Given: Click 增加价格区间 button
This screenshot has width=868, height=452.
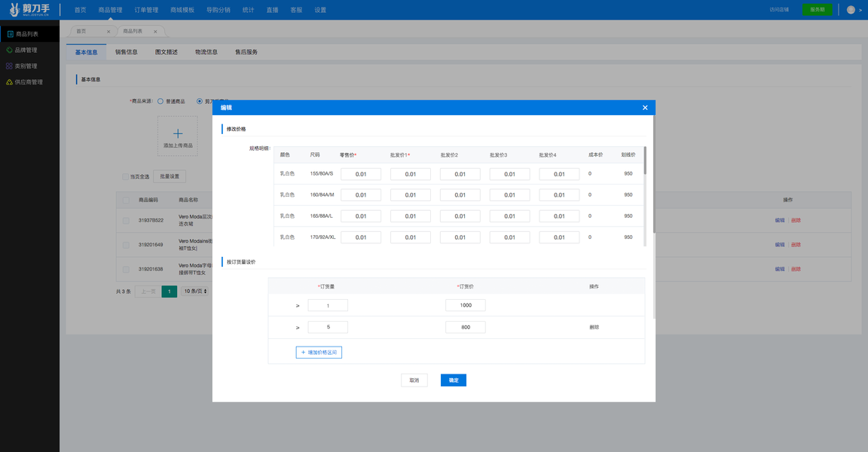Looking at the screenshot, I should click(x=319, y=353).
